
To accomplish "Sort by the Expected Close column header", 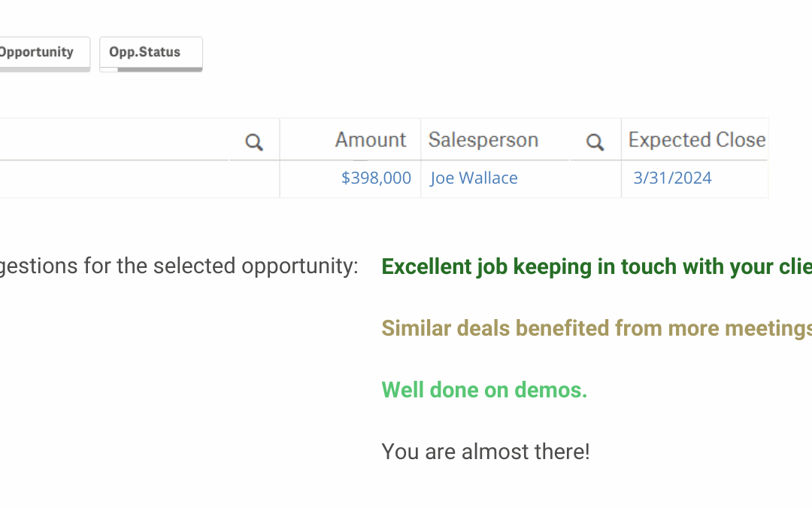I will 696,140.
